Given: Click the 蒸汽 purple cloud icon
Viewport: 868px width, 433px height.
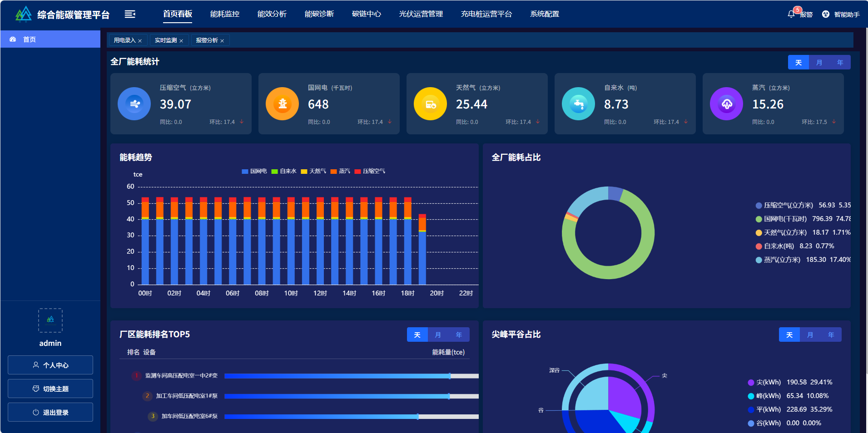Looking at the screenshot, I should [x=726, y=104].
